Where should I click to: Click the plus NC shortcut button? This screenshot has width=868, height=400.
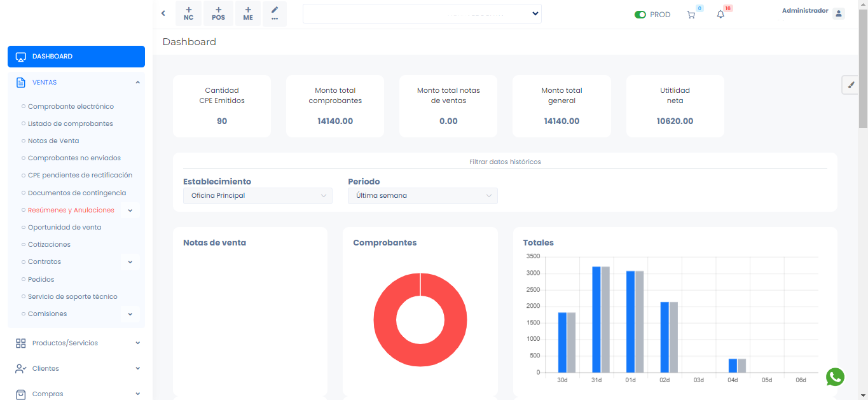click(189, 13)
